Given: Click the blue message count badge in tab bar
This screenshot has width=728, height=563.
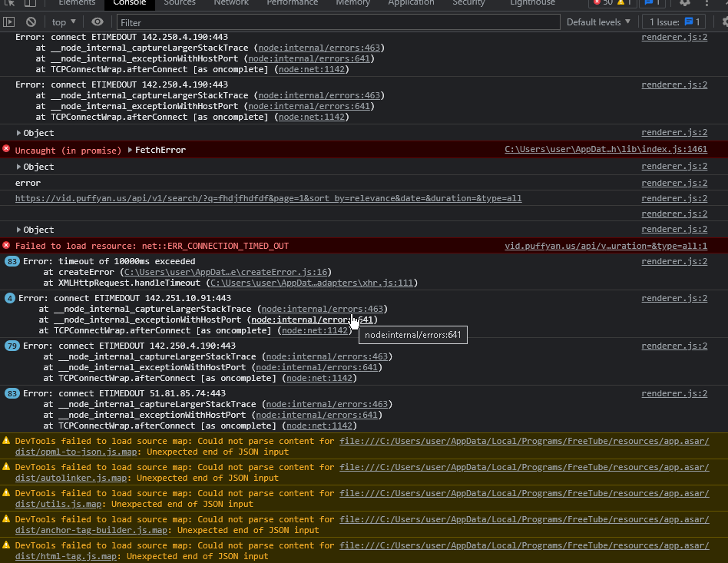Looking at the screenshot, I should point(652,2).
